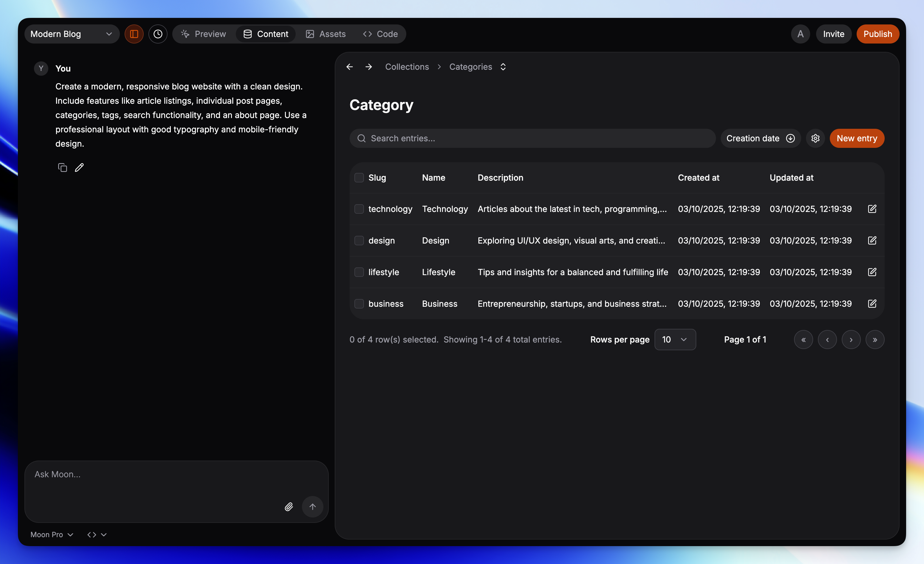Attach a file with paperclip icon
The height and width of the screenshot is (564, 924).
click(288, 507)
